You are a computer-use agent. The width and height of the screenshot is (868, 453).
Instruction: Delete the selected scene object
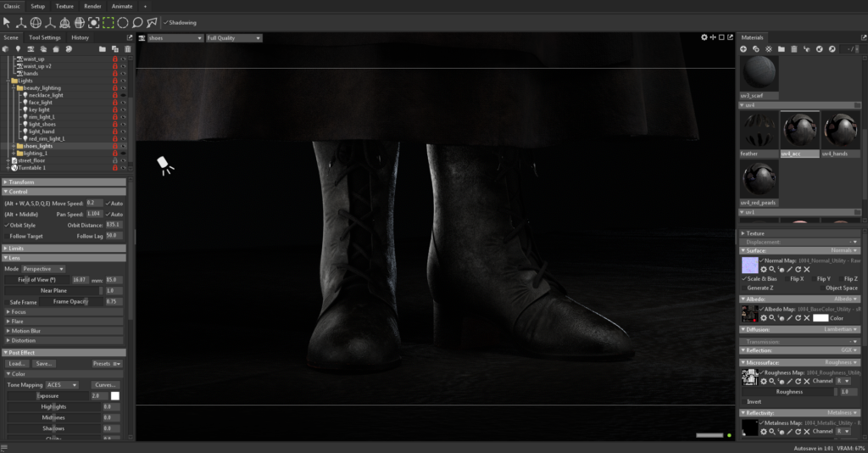[128, 48]
